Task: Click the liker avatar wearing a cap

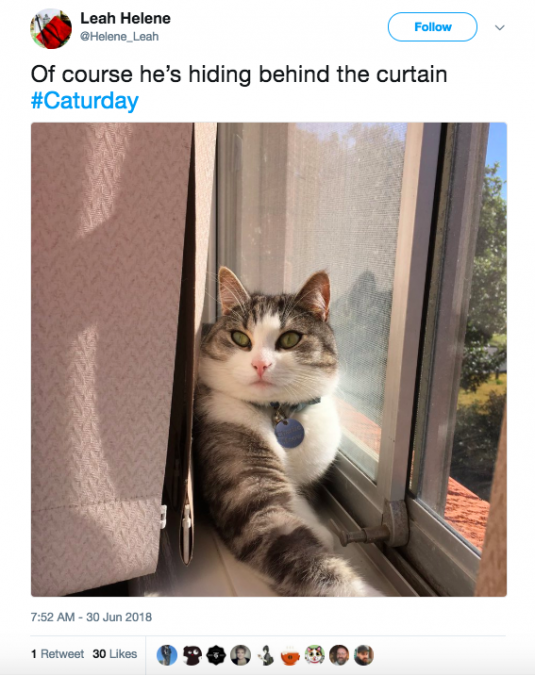Action: (x=364, y=655)
